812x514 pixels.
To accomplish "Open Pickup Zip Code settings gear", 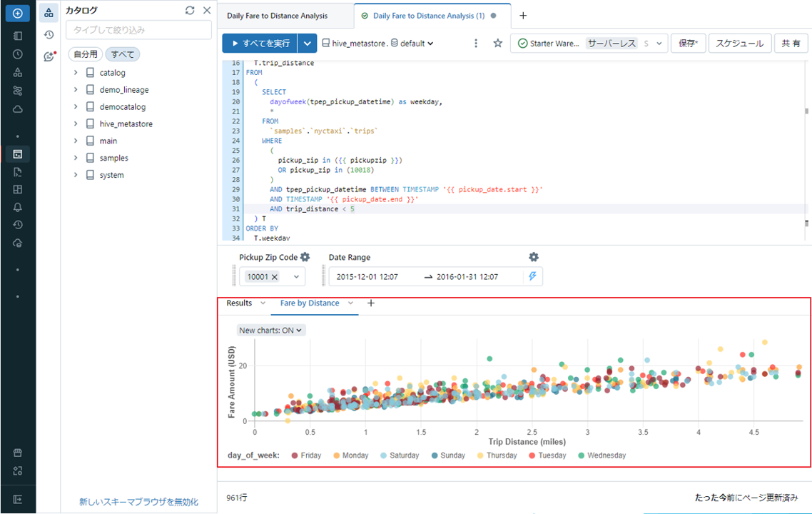I will (x=305, y=257).
